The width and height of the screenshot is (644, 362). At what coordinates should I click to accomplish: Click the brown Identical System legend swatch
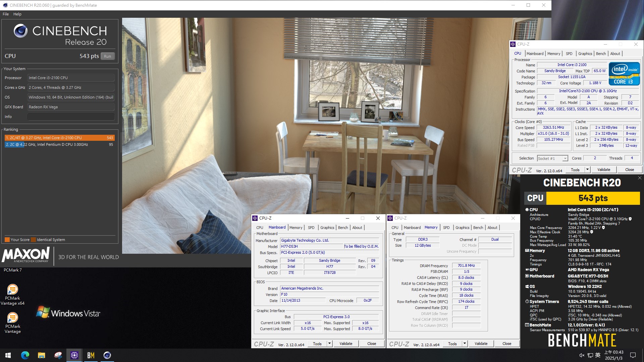pyautogui.click(x=33, y=240)
